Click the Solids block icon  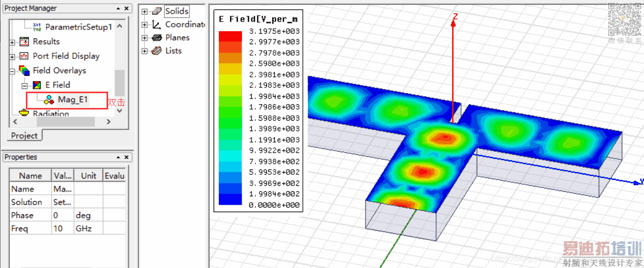(x=157, y=11)
